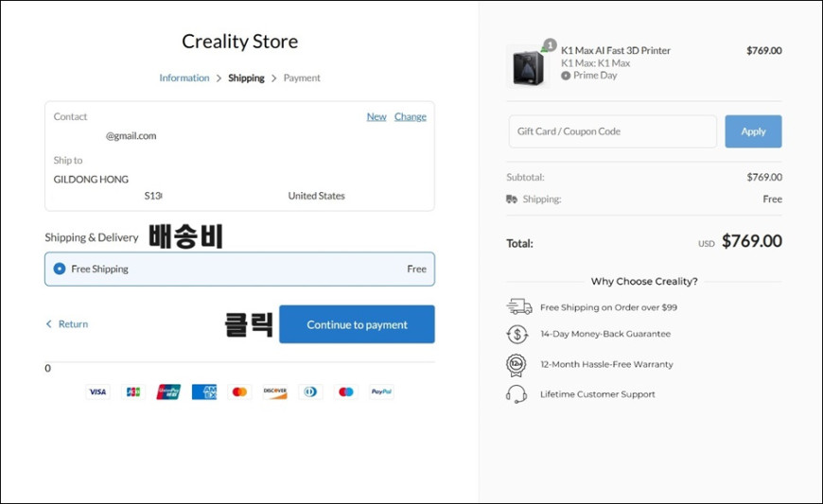Click the free shipping delivery truck icon
Image resolution: width=823 pixels, height=504 pixels.
click(519, 306)
